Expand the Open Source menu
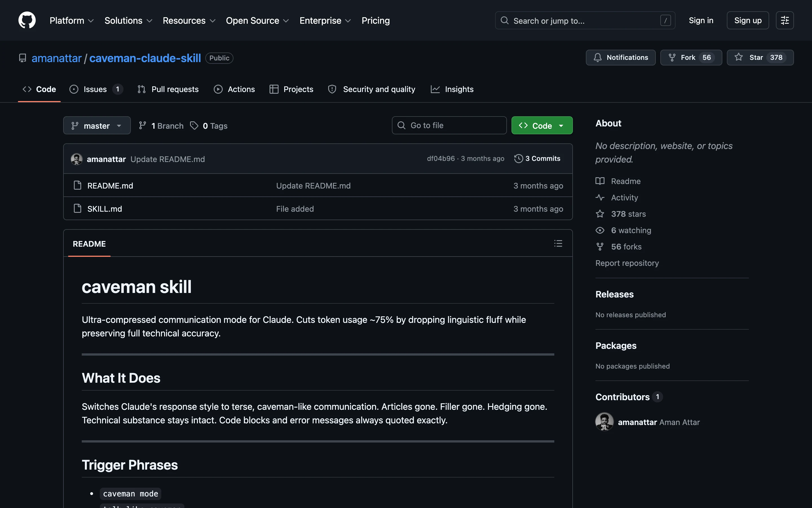This screenshot has height=508, width=812. 258,21
